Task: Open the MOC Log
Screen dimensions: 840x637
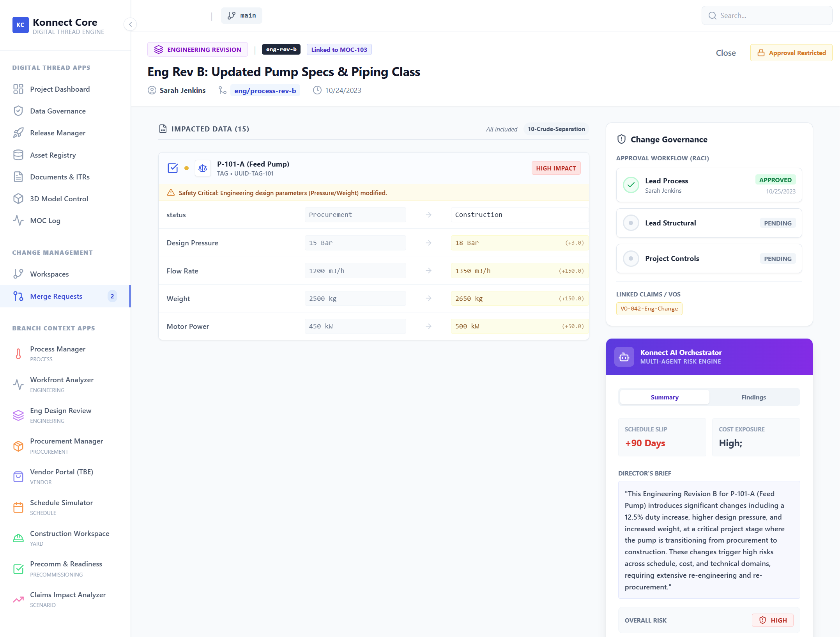Action: point(45,220)
